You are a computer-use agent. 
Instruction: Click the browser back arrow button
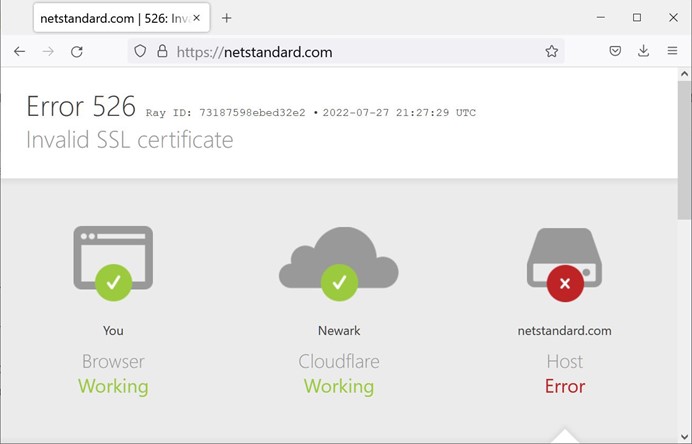[19, 52]
